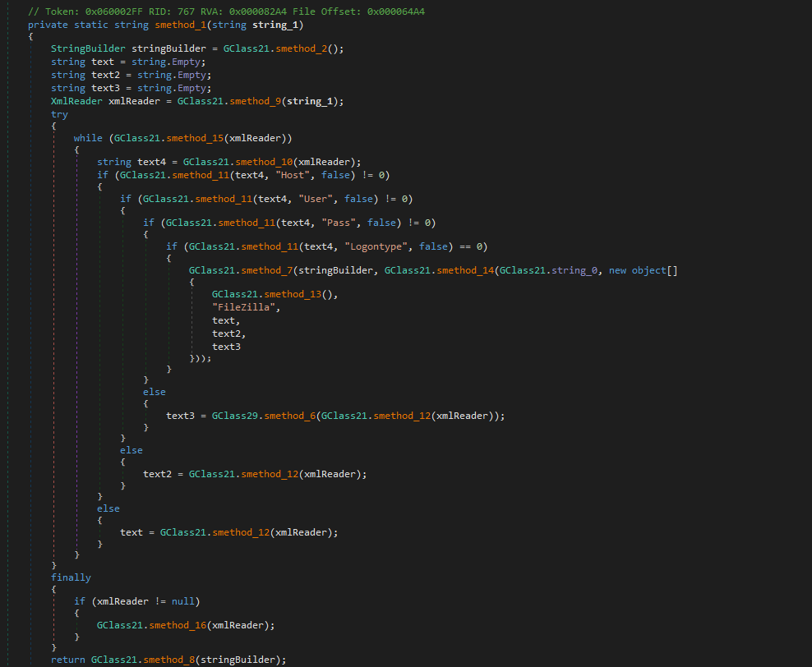Image resolution: width=812 pixels, height=667 pixels.
Task: Open the smethod_7 method reference
Action: [261, 270]
